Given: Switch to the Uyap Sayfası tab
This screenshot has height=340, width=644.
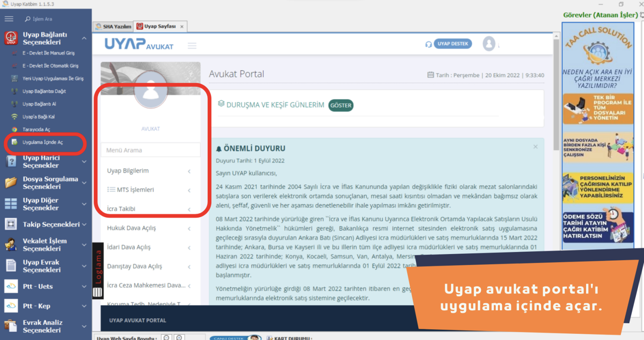Looking at the screenshot, I should (160, 26).
